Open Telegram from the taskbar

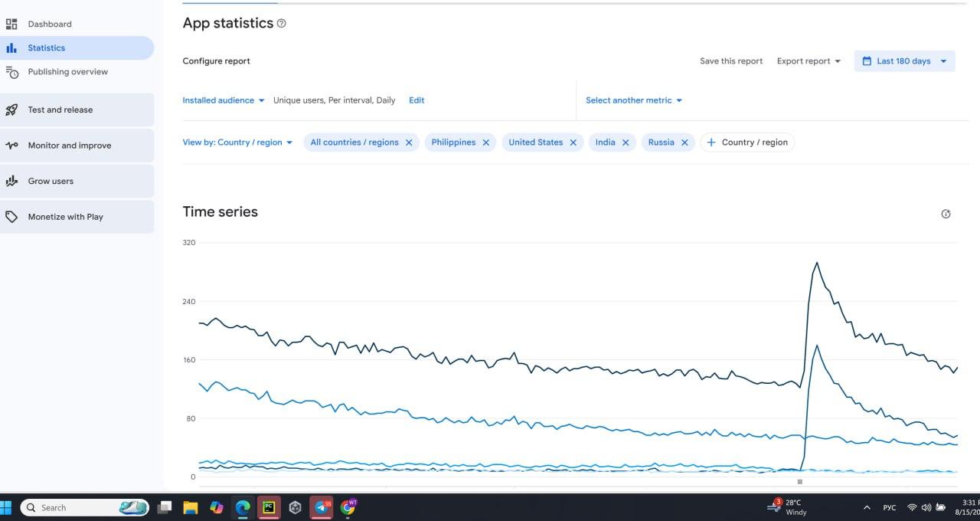click(321, 507)
